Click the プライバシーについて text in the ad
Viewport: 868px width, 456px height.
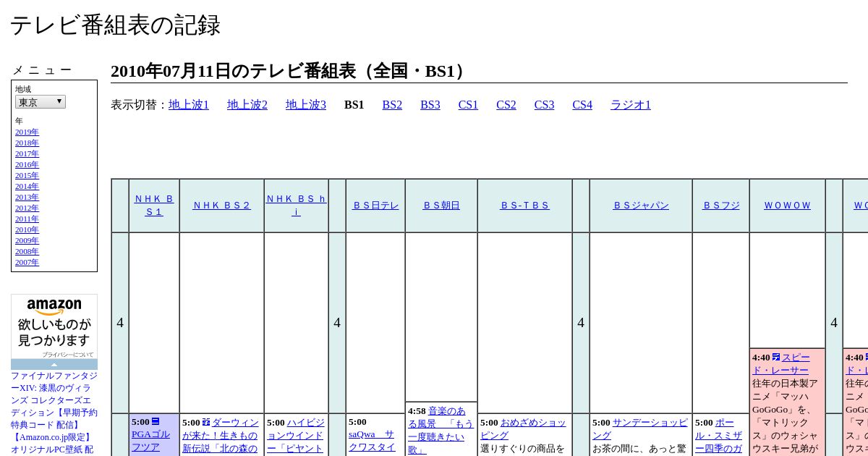pyautogui.click(x=68, y=355)
